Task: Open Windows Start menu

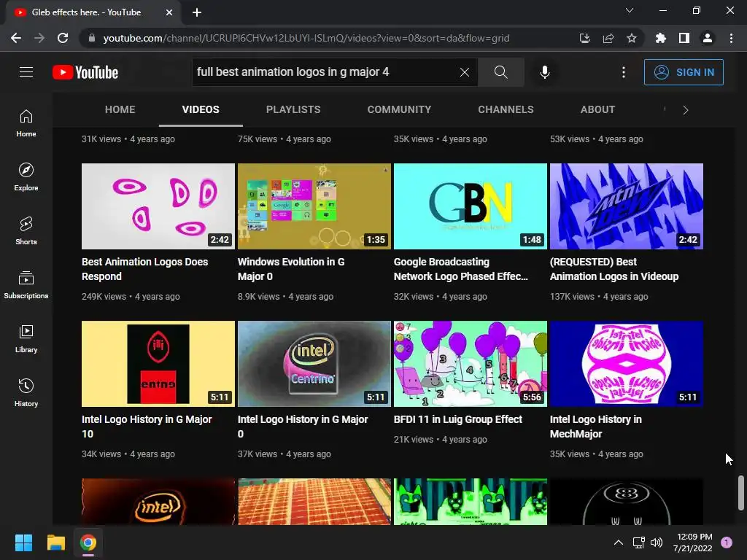Action: [23, 542]
